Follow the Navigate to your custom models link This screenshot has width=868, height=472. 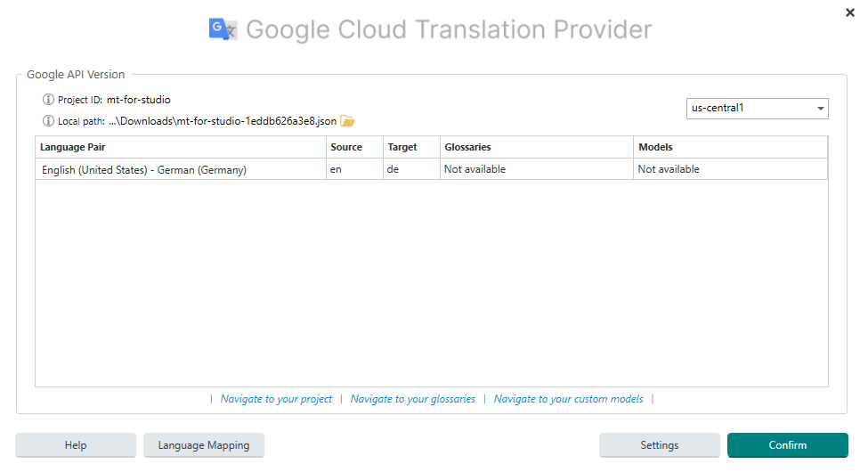coord(569,399)
